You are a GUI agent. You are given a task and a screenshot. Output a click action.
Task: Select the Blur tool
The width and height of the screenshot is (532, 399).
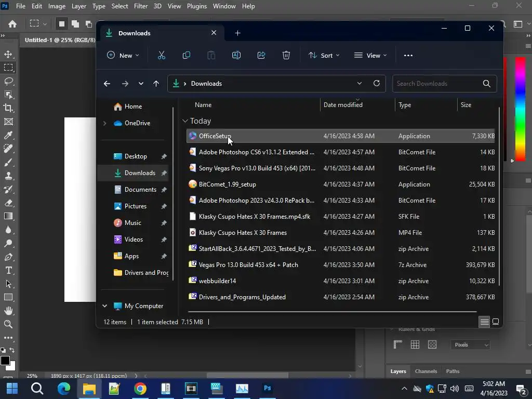click(8, 230)
